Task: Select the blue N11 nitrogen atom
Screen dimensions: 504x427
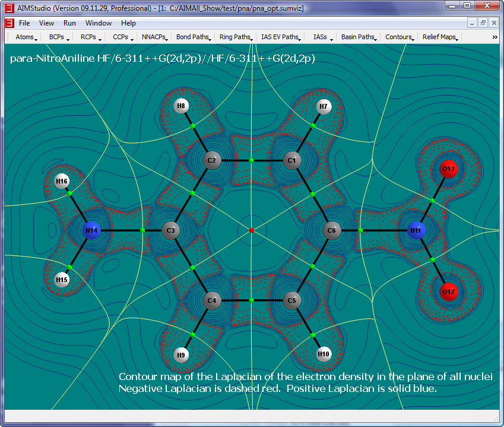Action: 417,230
